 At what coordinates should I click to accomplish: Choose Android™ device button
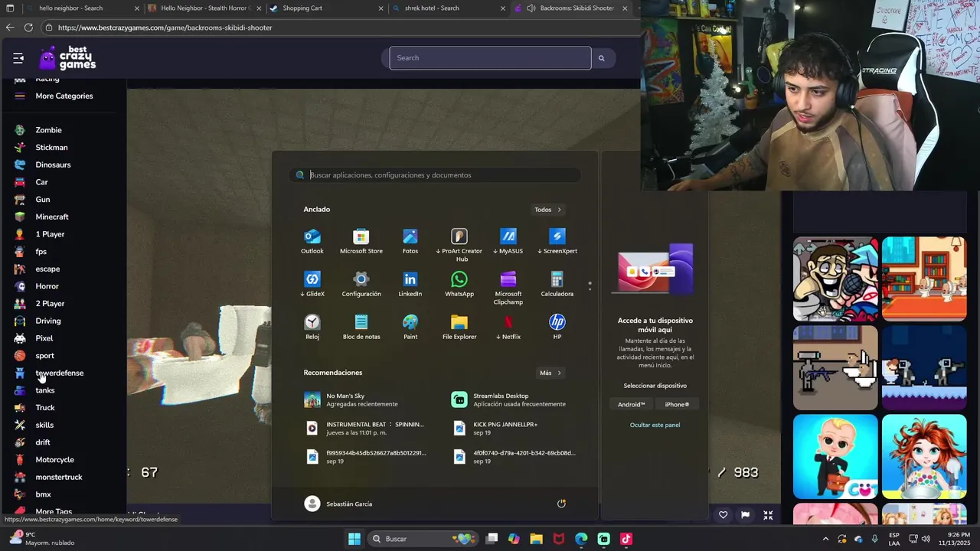point(632,404)
